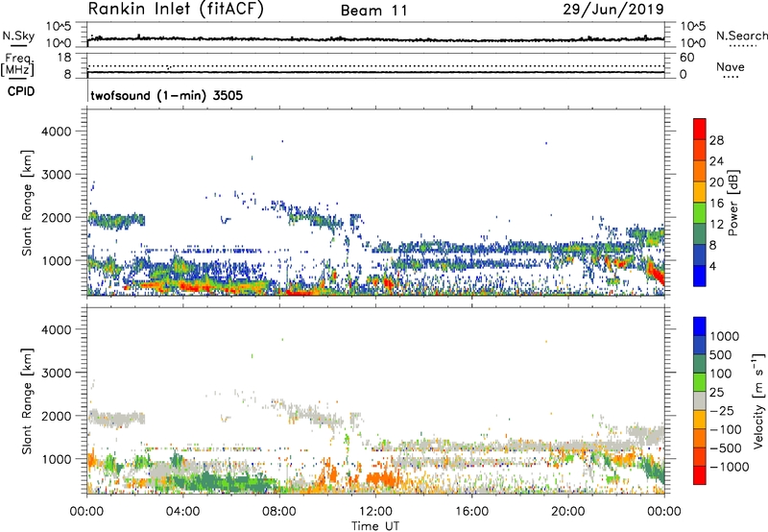Image resolution: width=768 pixels, height=532 pixels.
Task: Pick the gray Velocity segment between 25 and -25
Action: pos(700,400)
